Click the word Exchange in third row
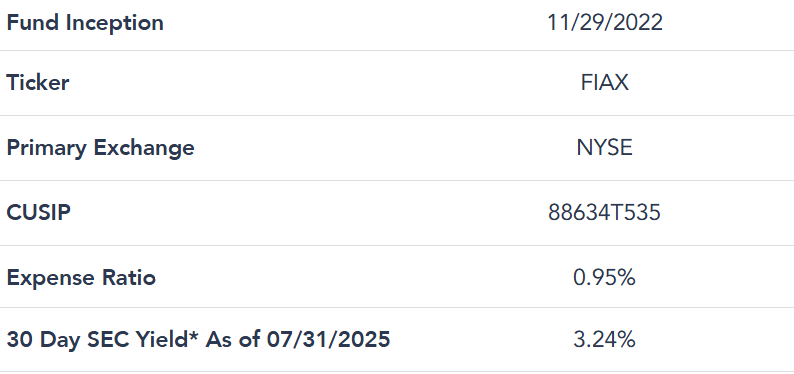The width and height of the screenshot is (794, 374). click(x=144, y=148)
